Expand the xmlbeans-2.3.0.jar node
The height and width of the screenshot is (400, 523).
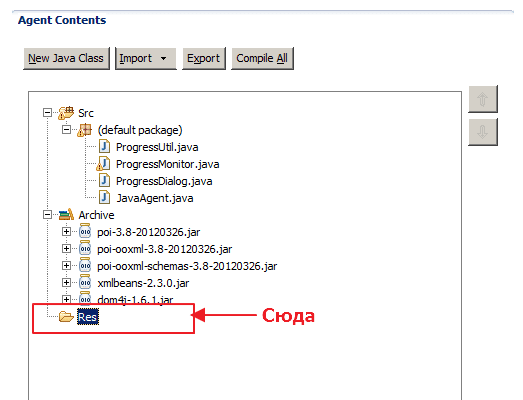(66, 283)
